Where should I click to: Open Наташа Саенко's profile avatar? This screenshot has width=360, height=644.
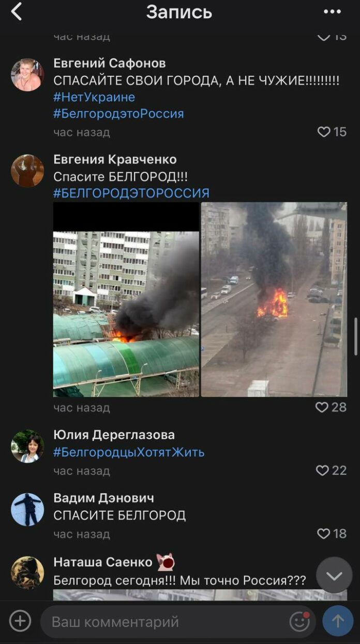(27, 573)
